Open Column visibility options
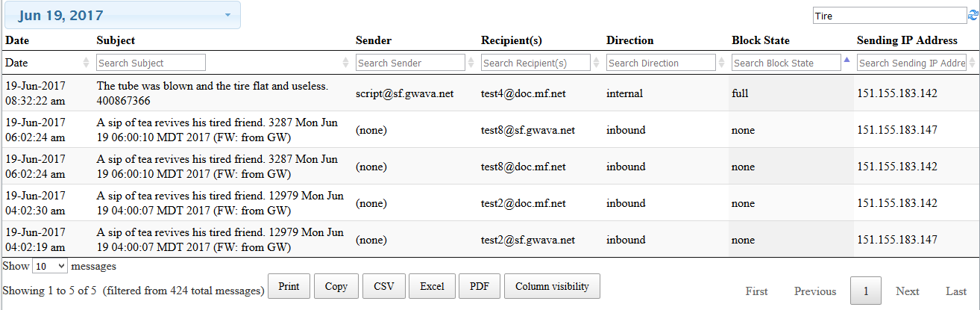This screenshot has height=310, width=980. tap(552, 287)
